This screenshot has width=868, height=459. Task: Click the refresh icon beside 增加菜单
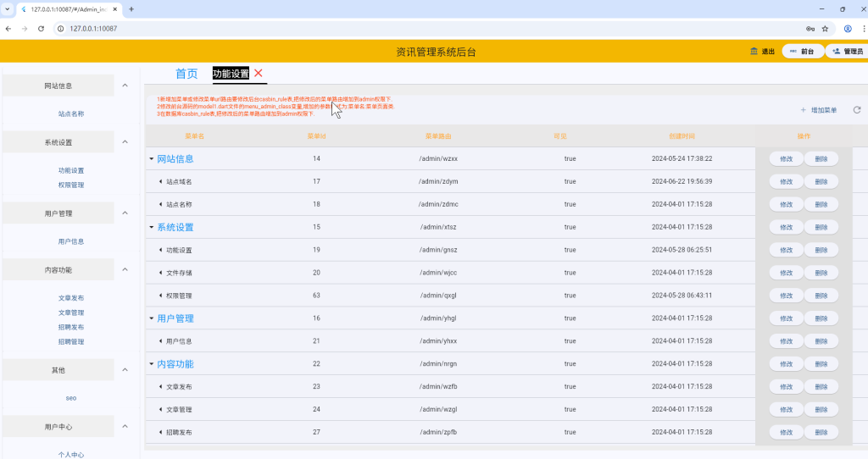(856, 110)
